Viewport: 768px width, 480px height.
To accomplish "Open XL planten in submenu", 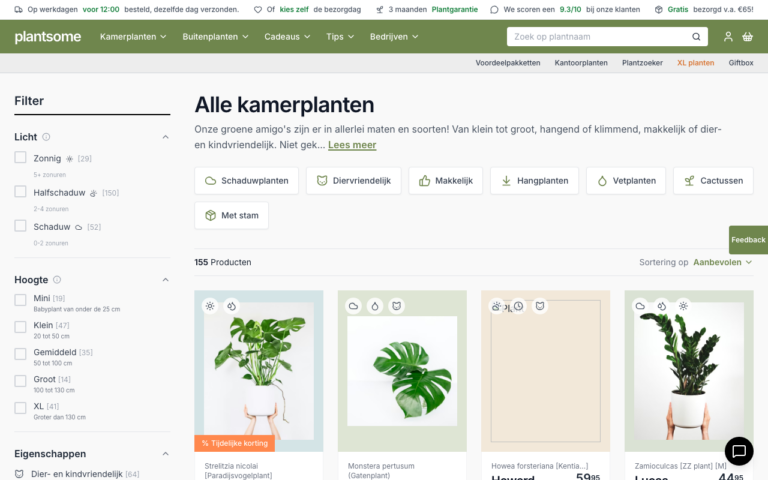I will [696, 63].
